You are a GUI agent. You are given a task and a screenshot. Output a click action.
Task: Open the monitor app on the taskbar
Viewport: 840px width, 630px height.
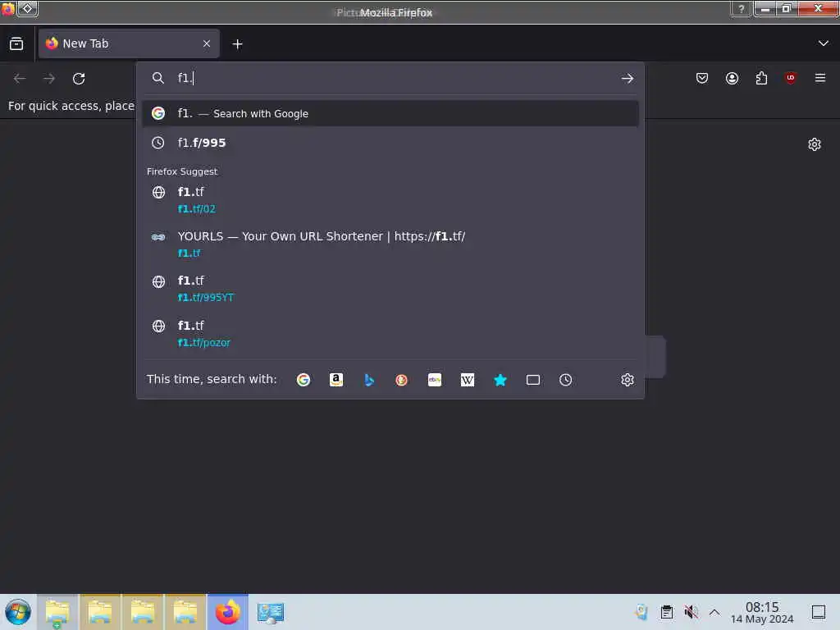pos(270,612)
